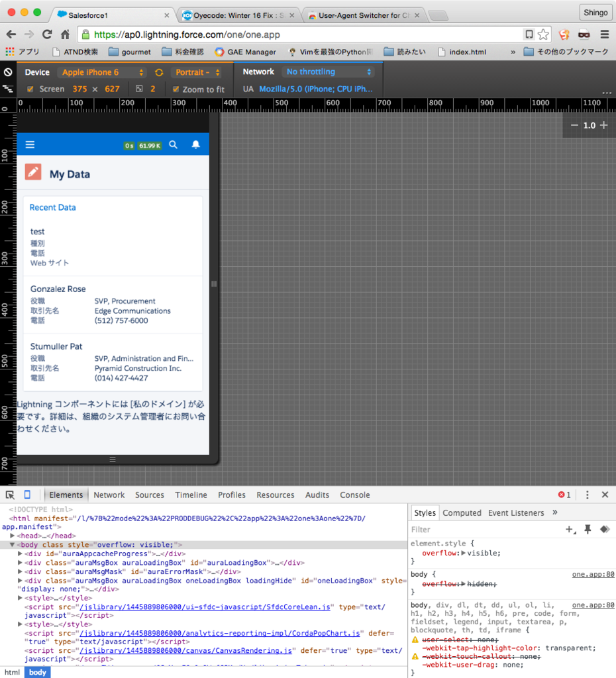Decrease zoom with the minus control
This screenshot has width=616, height=678.
(x=574, y=124)
